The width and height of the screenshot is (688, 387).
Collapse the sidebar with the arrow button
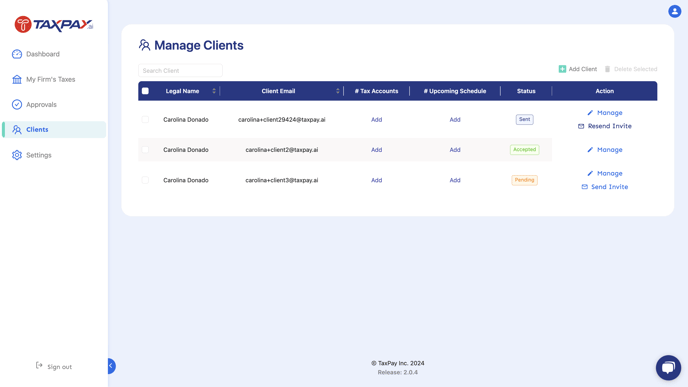[111, 366]
